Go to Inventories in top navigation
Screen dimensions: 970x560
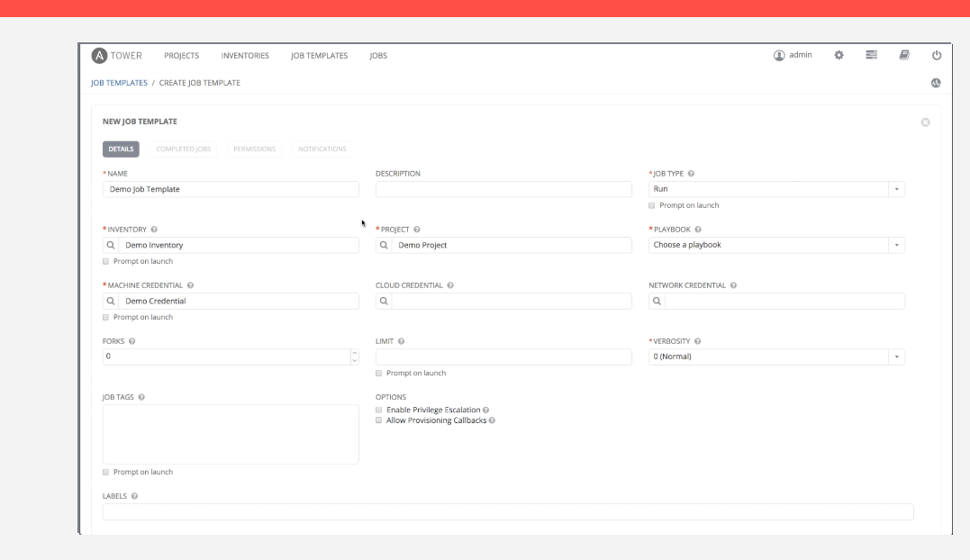[x=245, y=56]
